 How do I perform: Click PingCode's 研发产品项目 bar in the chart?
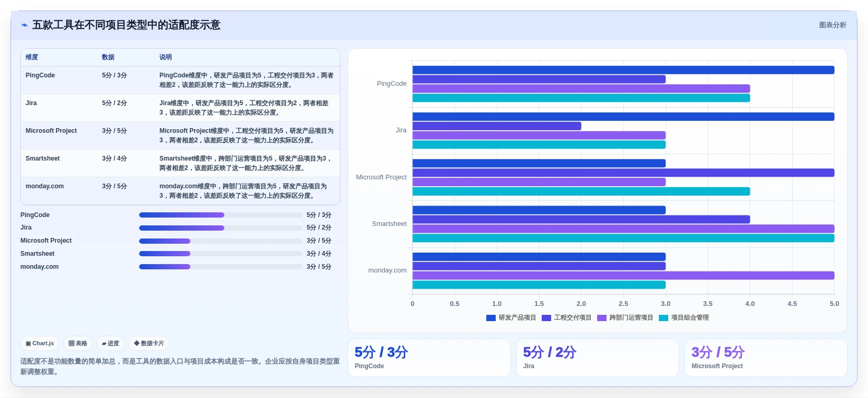click(623, 70)
